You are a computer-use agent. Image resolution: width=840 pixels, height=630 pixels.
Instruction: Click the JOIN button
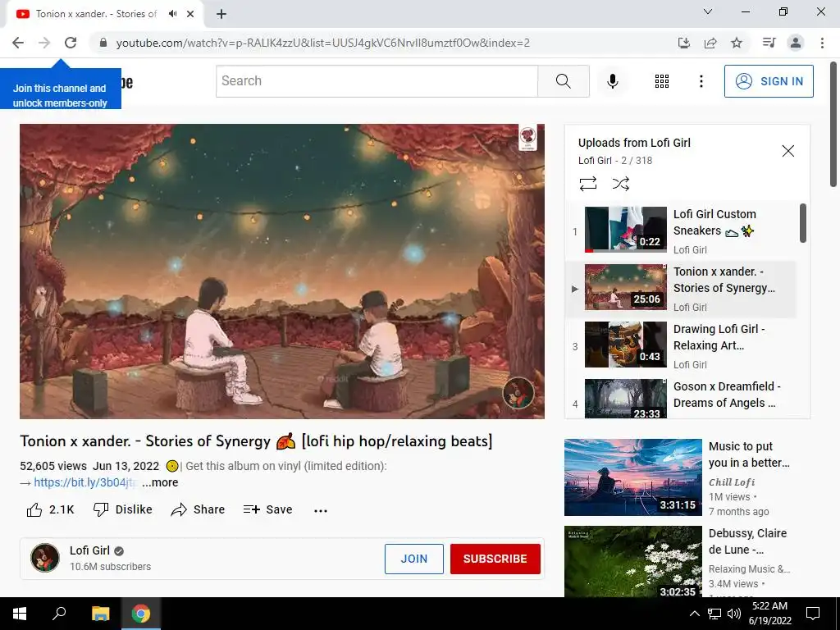tap(414, 559)
